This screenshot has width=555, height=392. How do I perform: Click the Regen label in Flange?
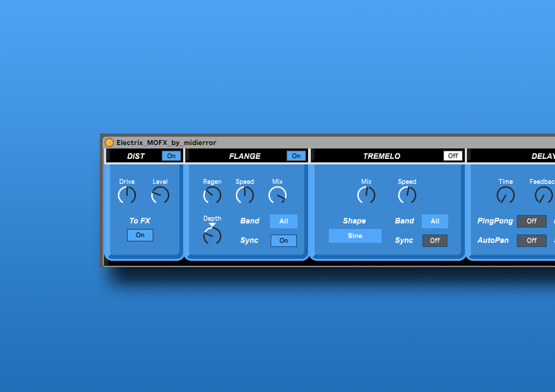[212, 182]
